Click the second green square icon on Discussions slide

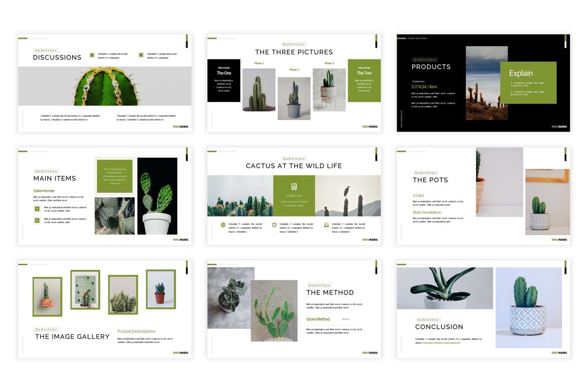[141, 55]
